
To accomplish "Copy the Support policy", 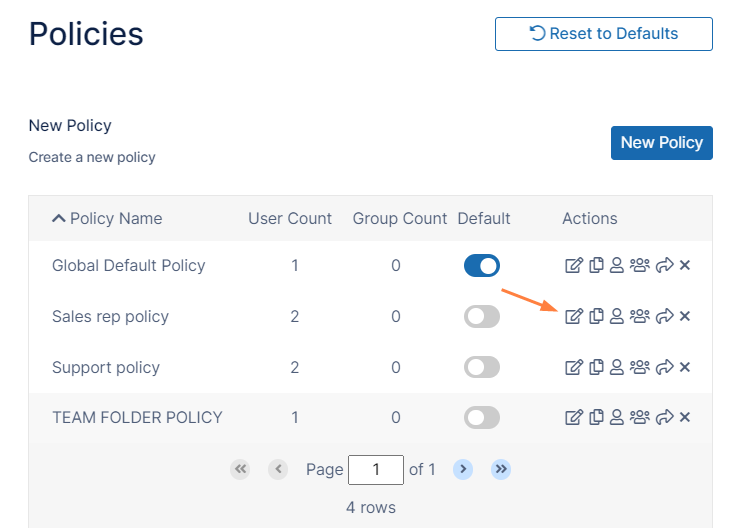I will pyautogui.click(x=596, y=367).
